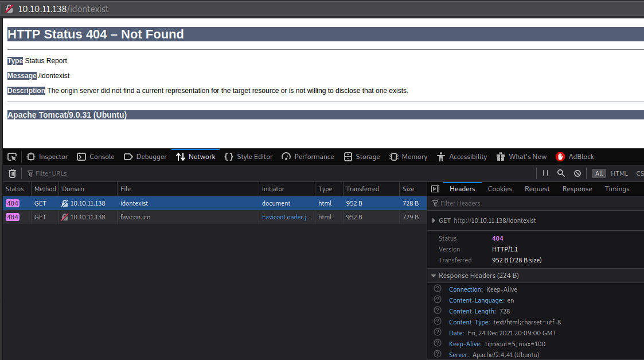Toggle the All request type filter
Image resolution: width=644 pixels, height=360 pixels.
(599, 173)
